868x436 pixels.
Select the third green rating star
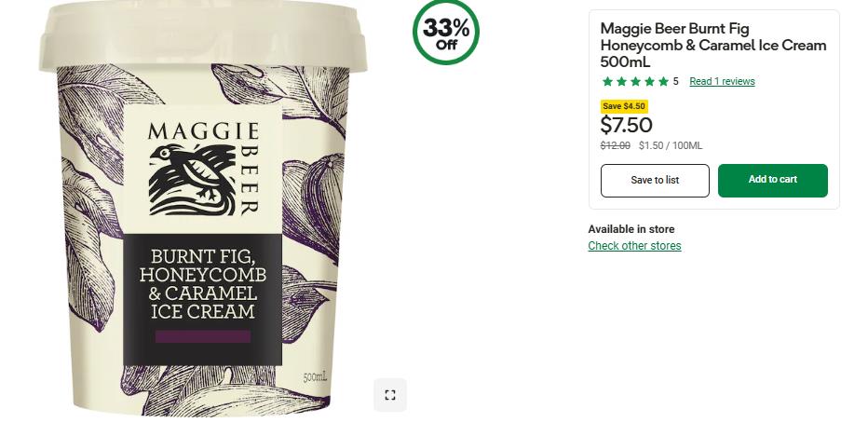pyautogui.click(x=635, y=81)
